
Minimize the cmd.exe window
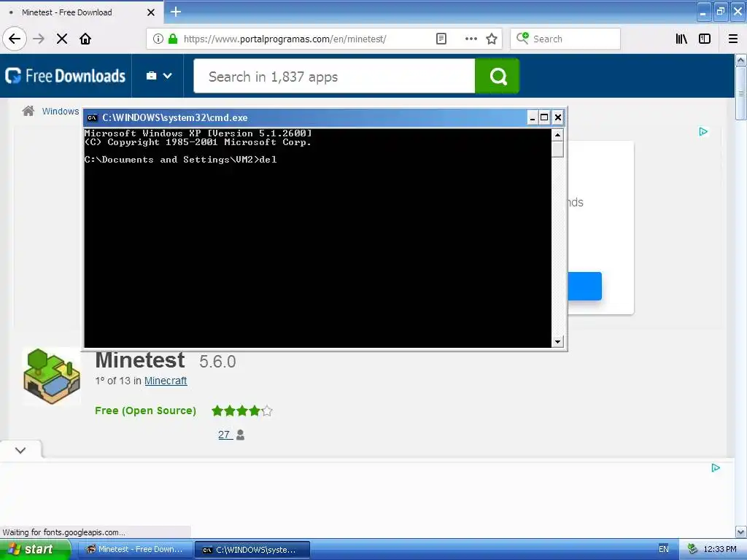(x=533, y=117)
